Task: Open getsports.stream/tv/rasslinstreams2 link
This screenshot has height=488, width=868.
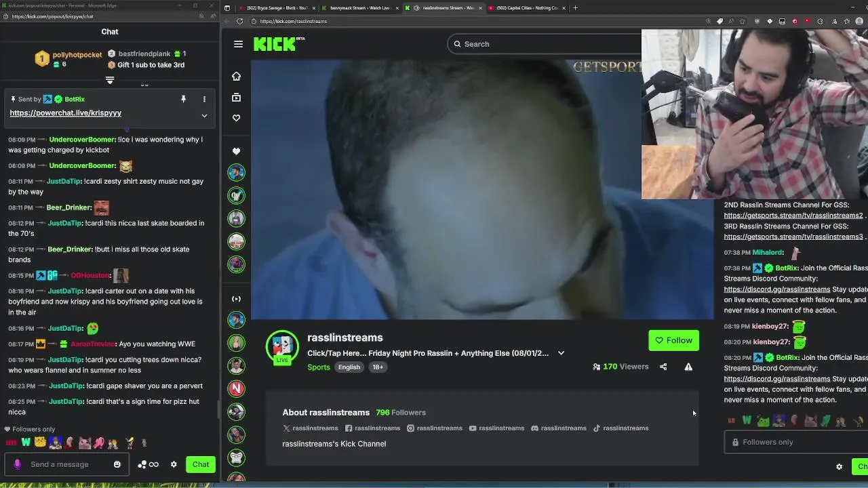Action: coord(793,216)
